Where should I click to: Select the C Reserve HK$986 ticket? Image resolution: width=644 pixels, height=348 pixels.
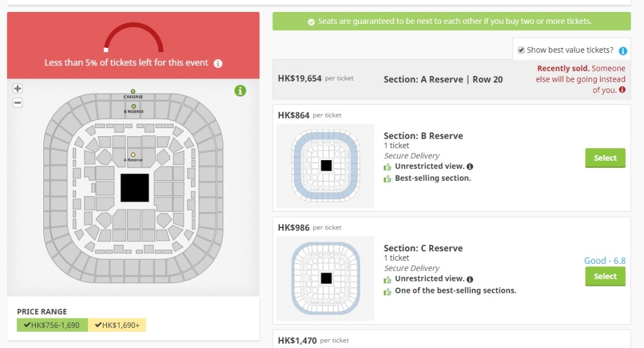(x=605, y=276)
